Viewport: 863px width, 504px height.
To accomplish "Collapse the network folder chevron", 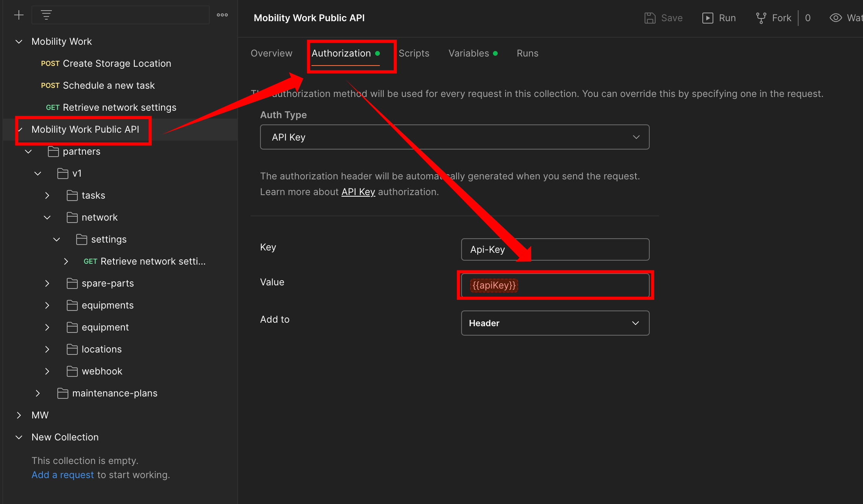I will [x=47, y=217].
